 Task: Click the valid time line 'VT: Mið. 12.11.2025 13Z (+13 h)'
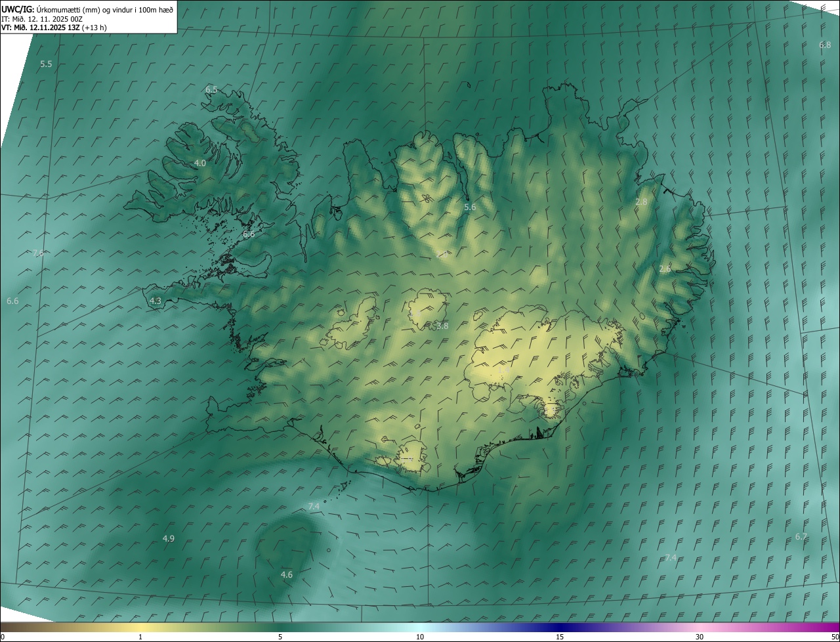[x=54, y=28]
